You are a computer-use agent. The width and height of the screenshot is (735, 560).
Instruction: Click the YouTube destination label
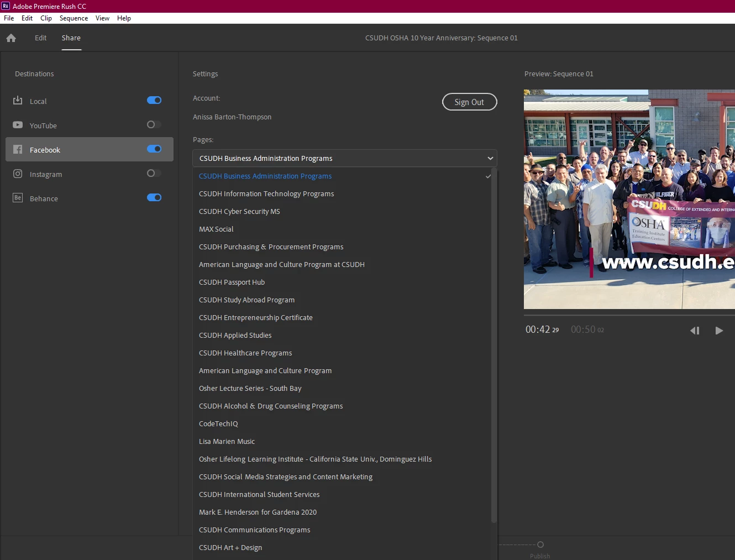tap(43, 125)
